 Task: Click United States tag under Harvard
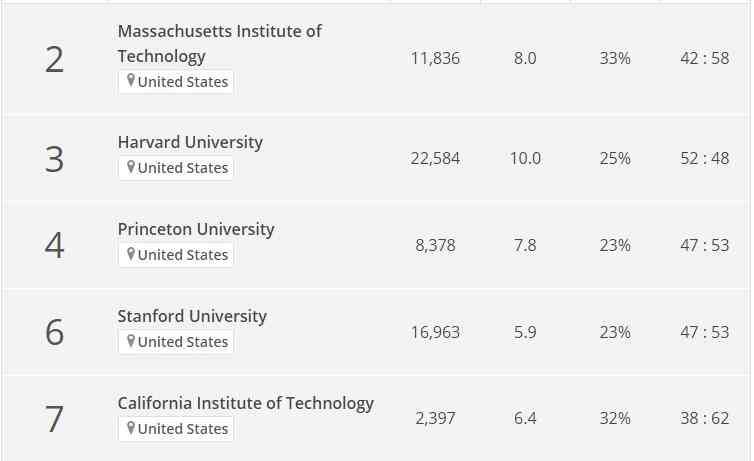(183, 168)
